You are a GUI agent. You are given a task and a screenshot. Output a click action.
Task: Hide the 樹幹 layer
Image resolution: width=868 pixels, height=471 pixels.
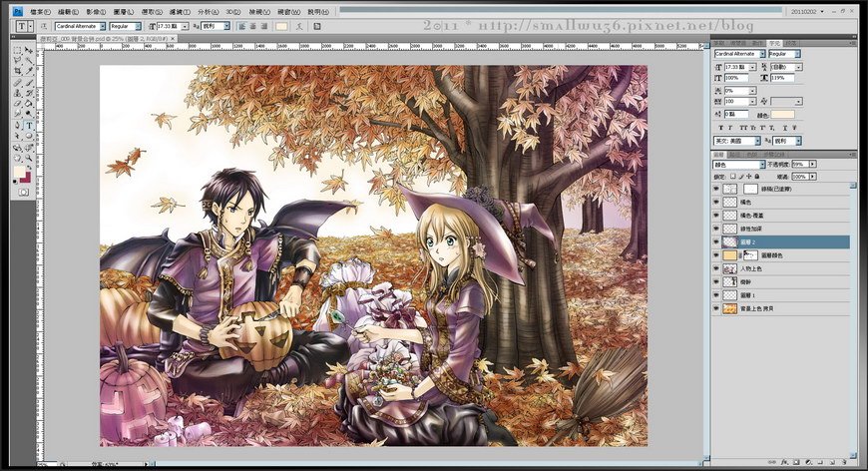click(716, 281)
